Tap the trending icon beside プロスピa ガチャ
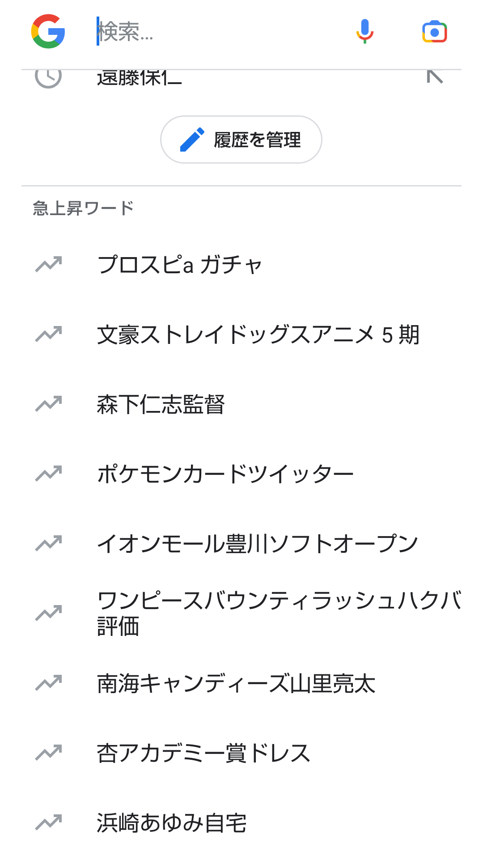The width and height of the screenshot is (483, 868). coord(48,264)
